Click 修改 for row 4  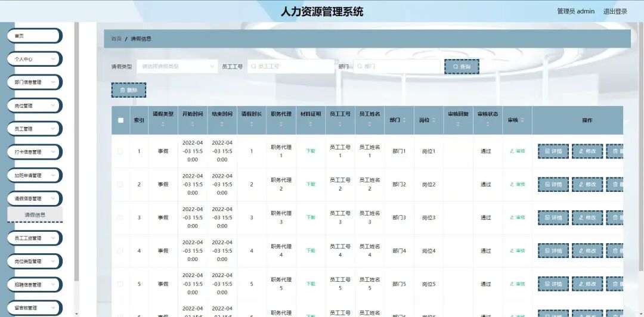pyautogui.click(x=587, y=251)
